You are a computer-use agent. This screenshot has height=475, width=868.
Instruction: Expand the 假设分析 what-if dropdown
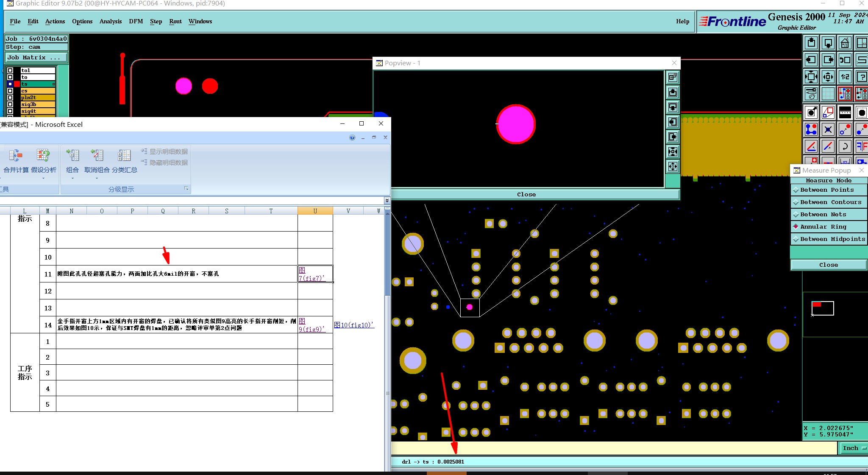[x=43, y=178]
